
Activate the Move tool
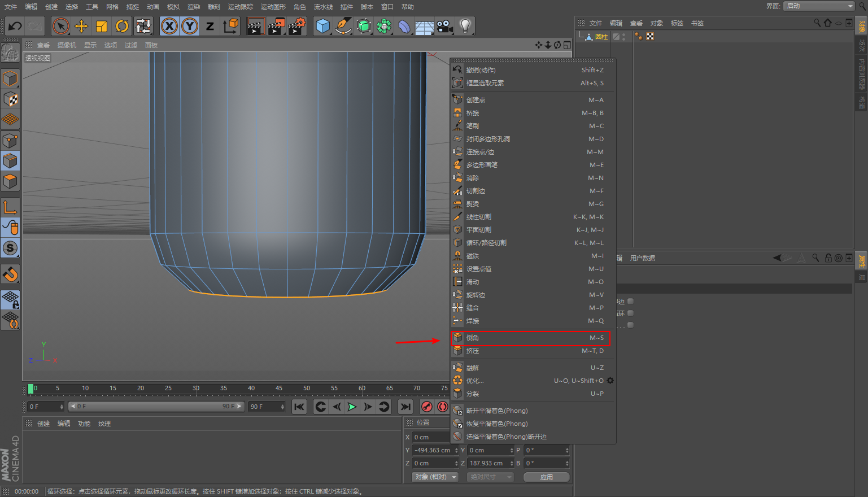click(81, 26)
